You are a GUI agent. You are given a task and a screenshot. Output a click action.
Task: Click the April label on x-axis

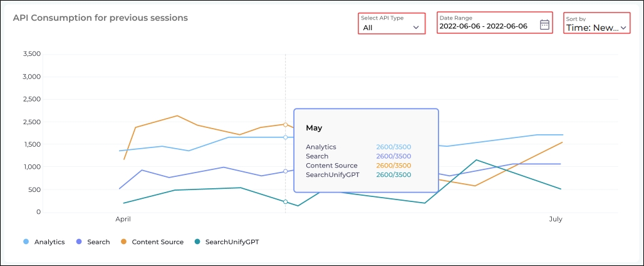tap(123, 220)
